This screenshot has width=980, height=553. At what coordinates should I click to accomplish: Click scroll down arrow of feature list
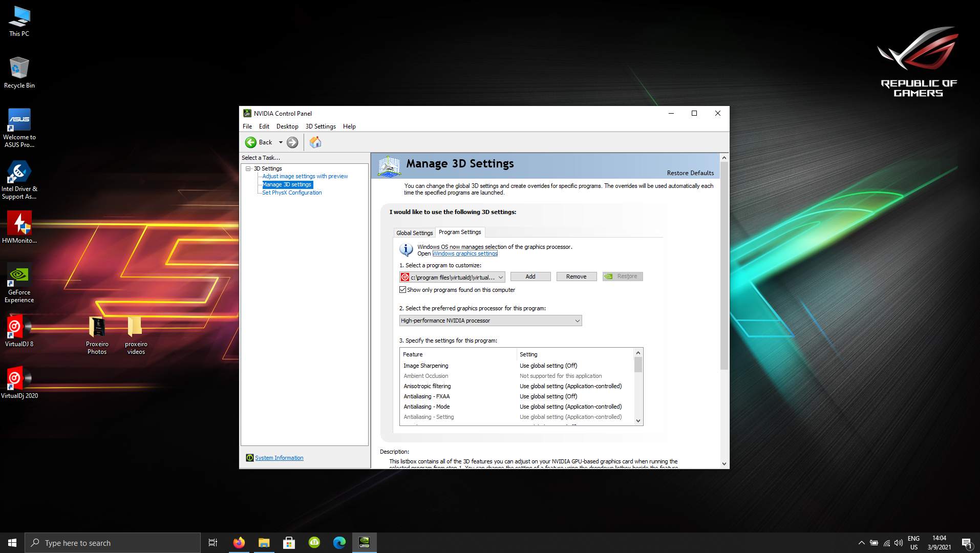click(638, 421)
